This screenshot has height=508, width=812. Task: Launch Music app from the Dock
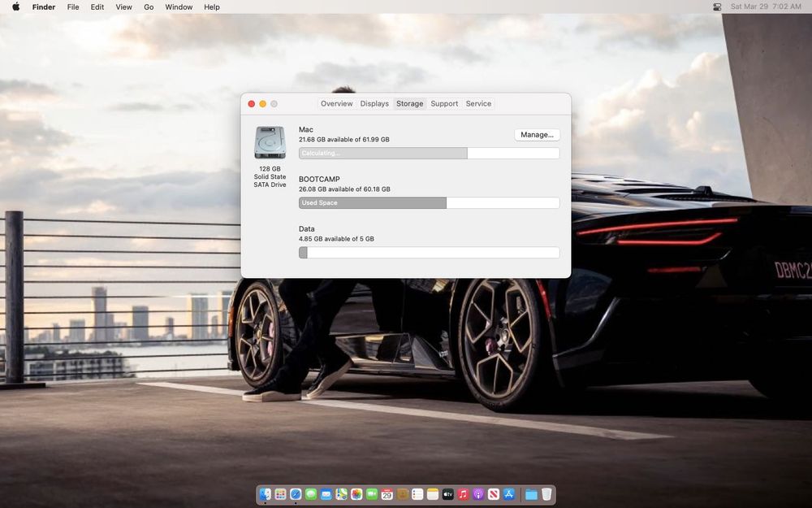tap(463, 494)
